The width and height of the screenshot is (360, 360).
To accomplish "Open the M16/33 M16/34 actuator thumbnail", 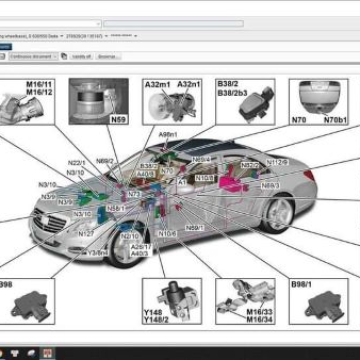I will [x=245, y=301].
